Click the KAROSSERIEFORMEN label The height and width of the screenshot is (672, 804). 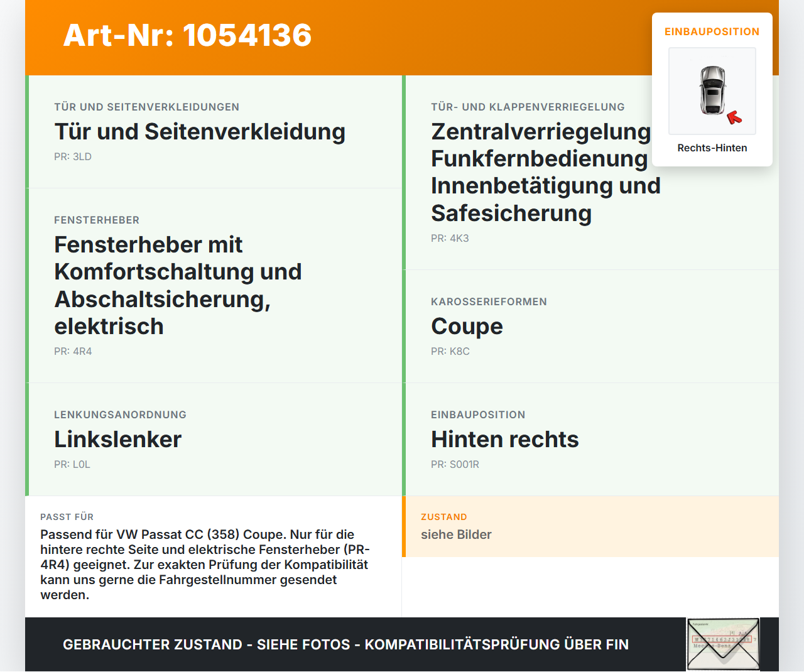tap(489, 301)
